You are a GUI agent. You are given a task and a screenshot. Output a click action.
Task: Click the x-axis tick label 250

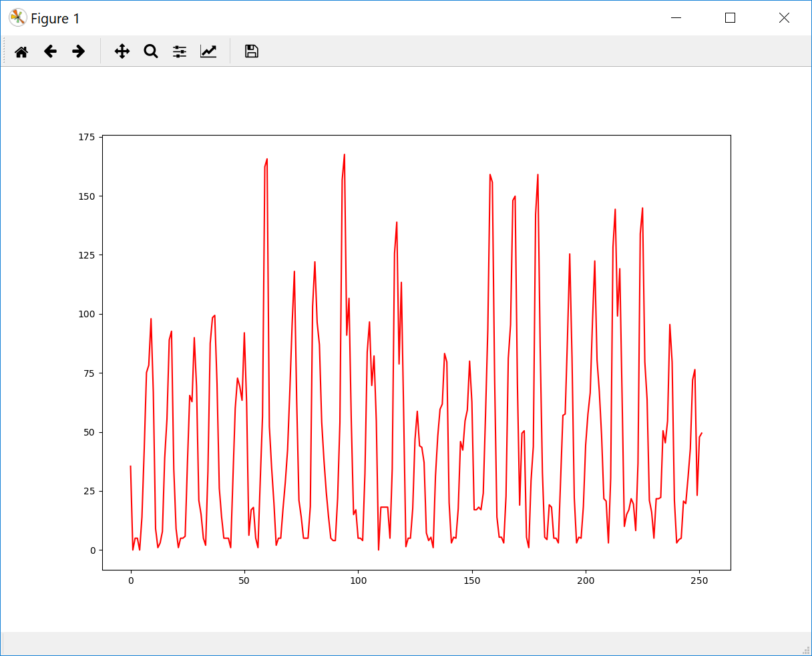click(699, 581)
